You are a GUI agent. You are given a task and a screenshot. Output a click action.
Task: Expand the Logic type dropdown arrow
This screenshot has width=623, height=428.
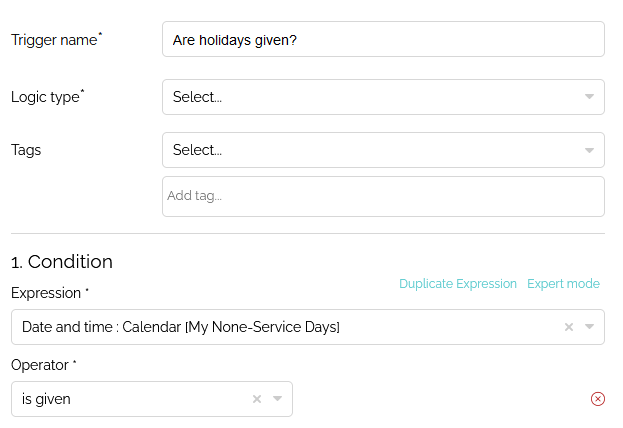click(x=589, y=97)
